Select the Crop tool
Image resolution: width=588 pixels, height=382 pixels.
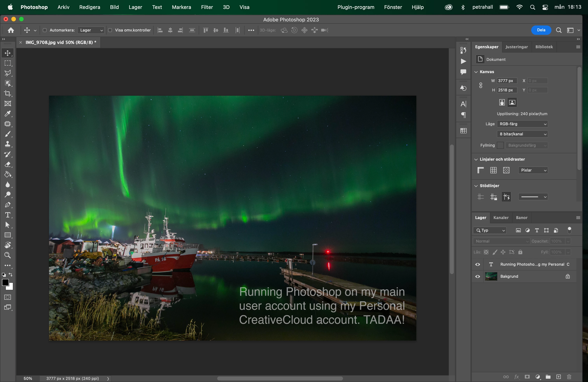click(8, 93)
